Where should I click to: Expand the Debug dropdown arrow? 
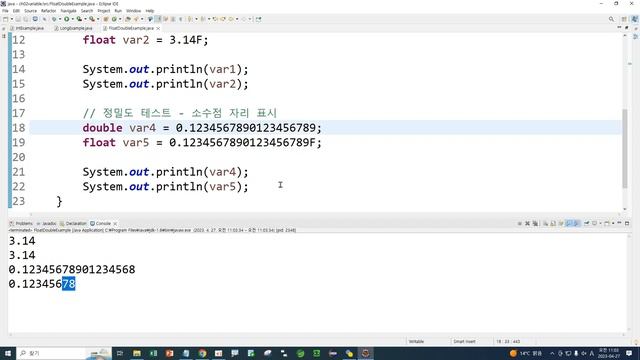coord(60,19)
